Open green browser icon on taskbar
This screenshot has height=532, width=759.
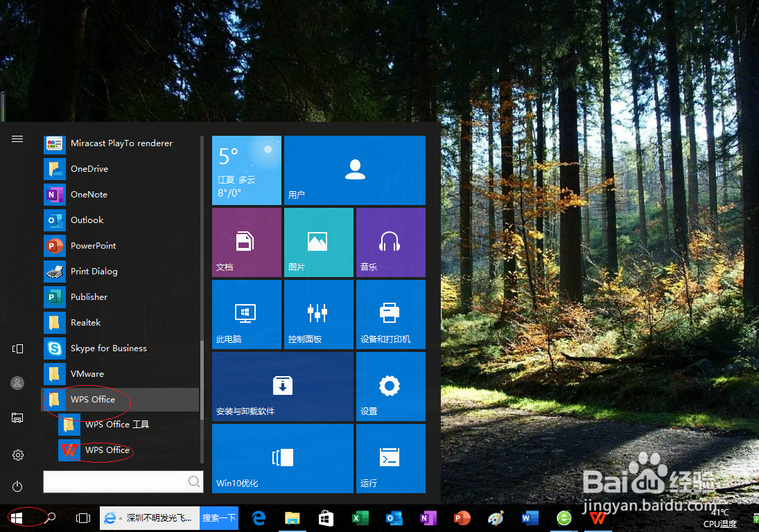(564, 518)
